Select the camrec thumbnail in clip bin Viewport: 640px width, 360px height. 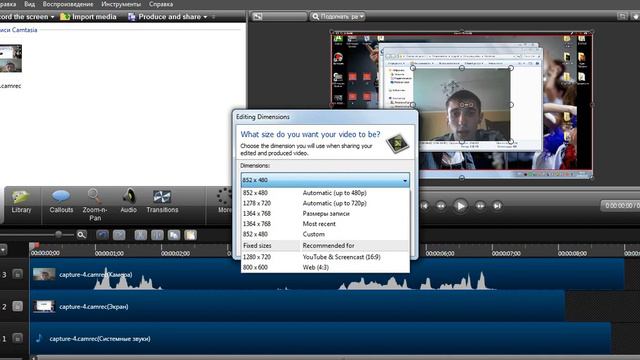[11, 59]
